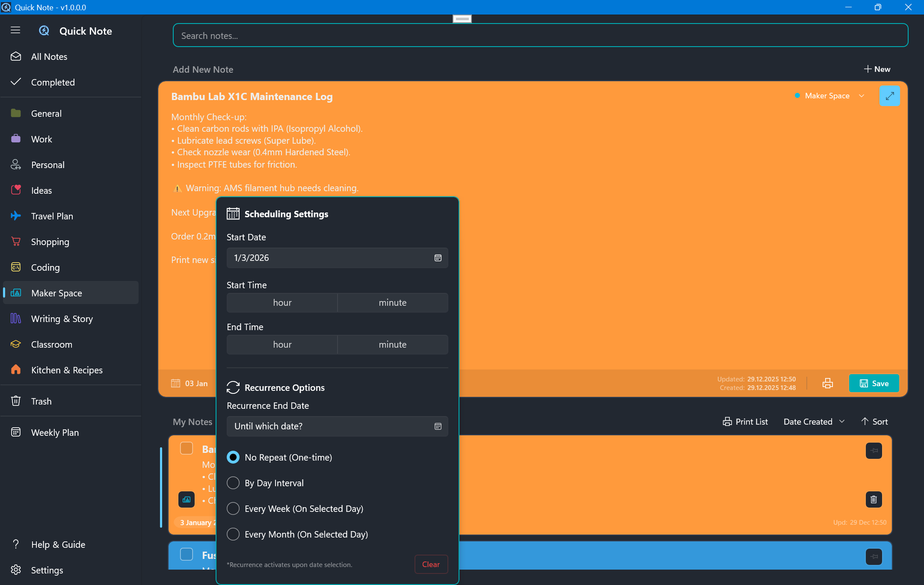The height and width of the screenshot is (585, 924).
Task: Click the printer icon beside Save
Action: pos(827,384)
